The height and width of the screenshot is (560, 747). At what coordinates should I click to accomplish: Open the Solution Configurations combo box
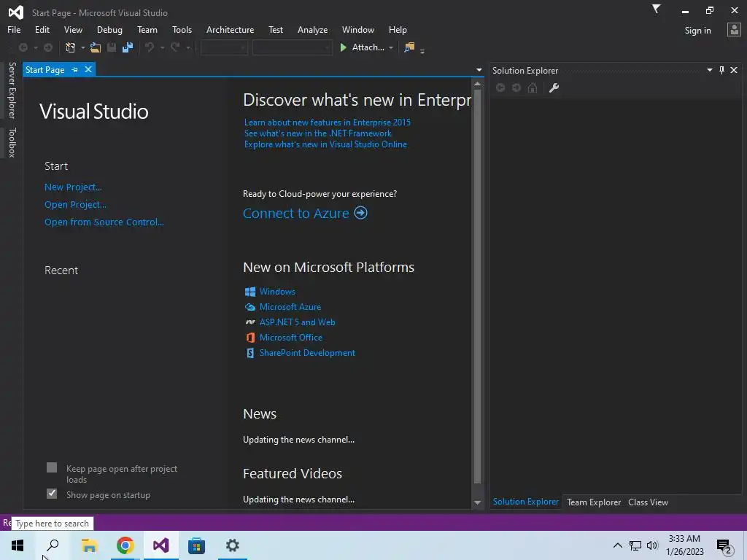[224, 47]
